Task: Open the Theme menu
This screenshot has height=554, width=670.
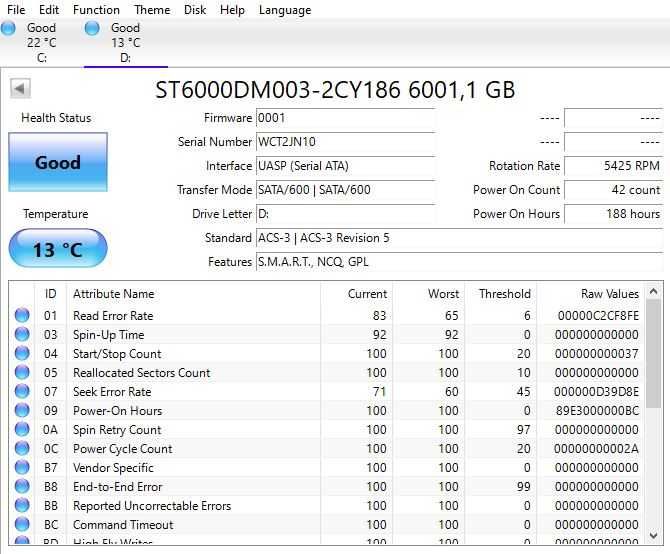Action: tap(152, 9)
